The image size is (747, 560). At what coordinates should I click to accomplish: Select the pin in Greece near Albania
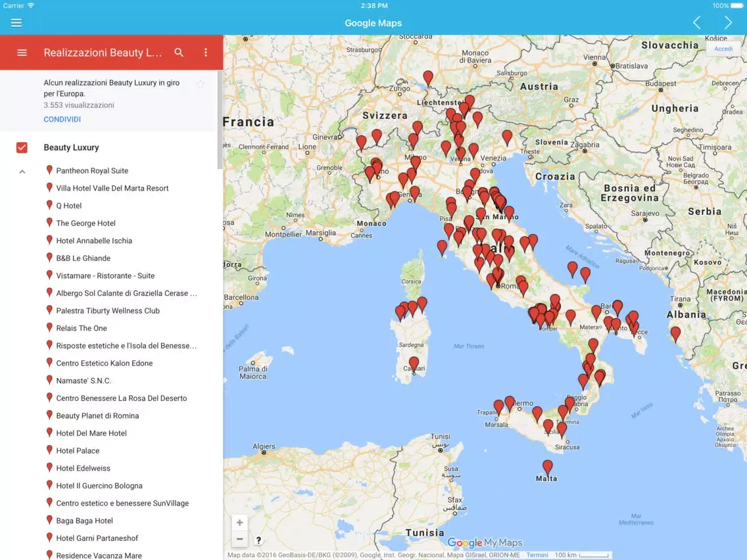click(x=675, y=334)
